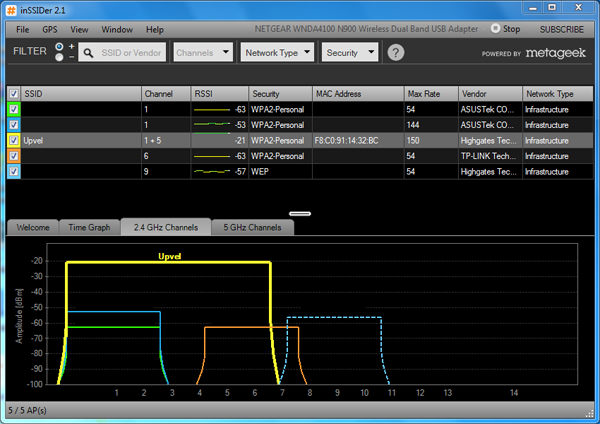Click RSSI sparkline of the WEP network
The height and width of the screenshot is (424, 600).
tap(213, 172)
